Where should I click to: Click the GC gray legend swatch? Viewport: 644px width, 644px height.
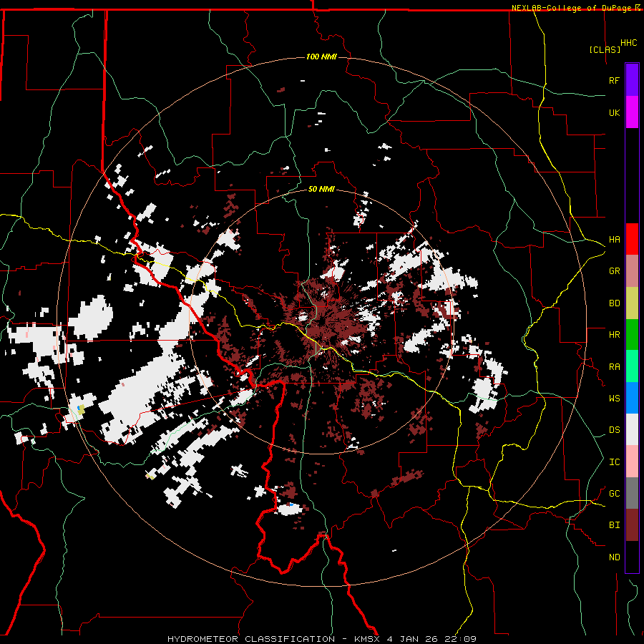pyautogui.click(x=632, y=493)
